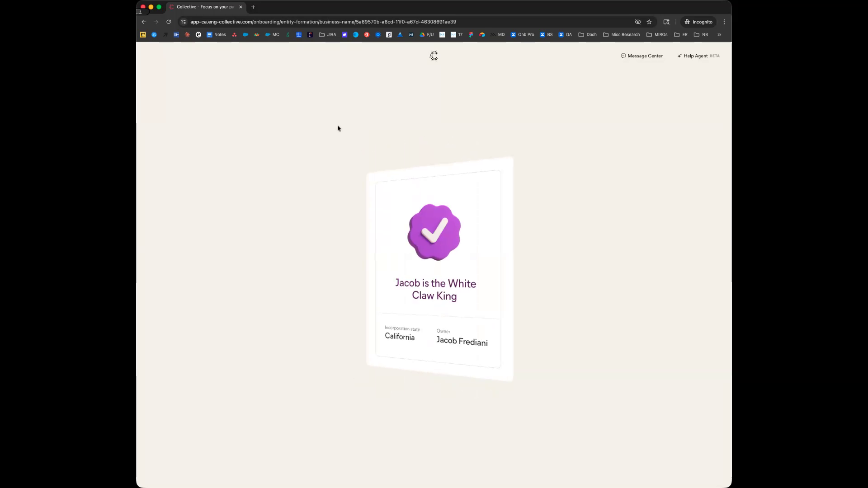Screen dimensions: 868x488
Task: Click the Collective logo at top center
Action: 434,56
